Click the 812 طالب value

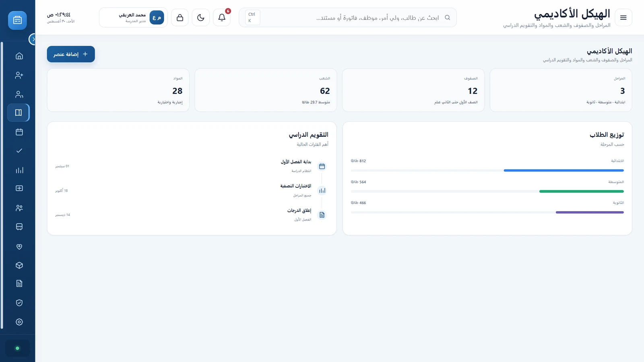tap(358, 161)
